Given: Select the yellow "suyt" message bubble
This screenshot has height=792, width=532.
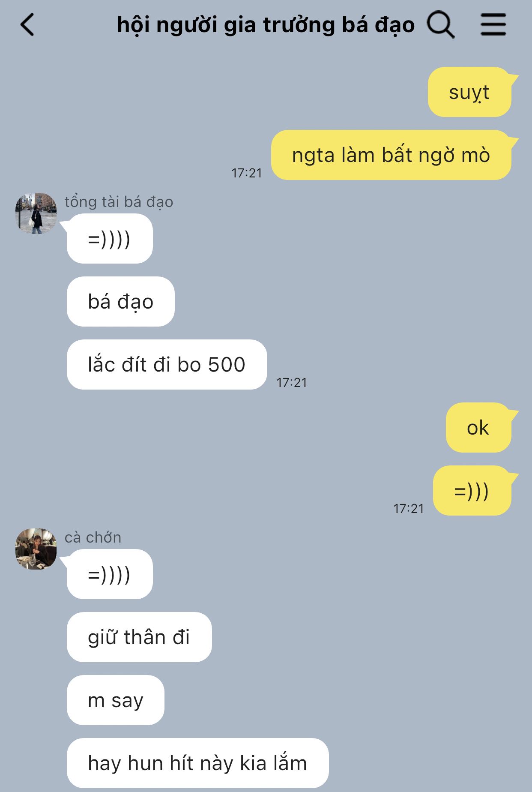Looking at the screenshot, I should point(470,92).
